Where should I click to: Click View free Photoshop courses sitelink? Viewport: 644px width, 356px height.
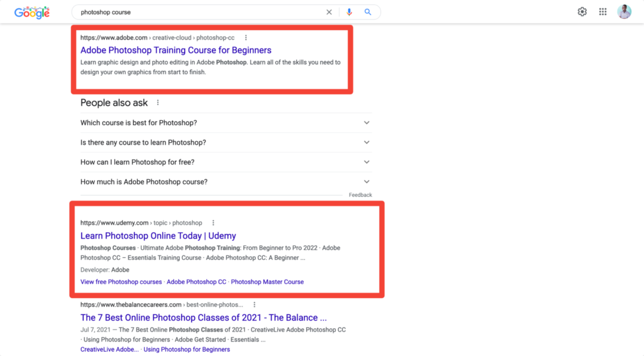click(121, 282)
